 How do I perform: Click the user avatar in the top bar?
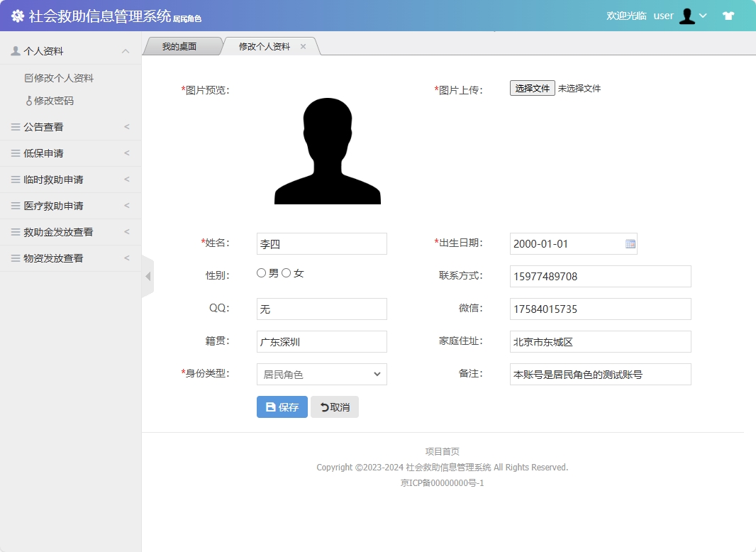click(x=686, y=15)
